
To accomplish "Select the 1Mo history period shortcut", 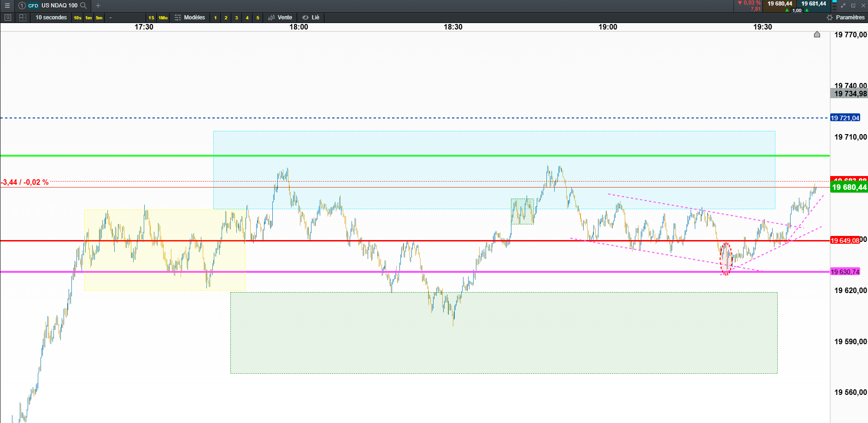I will (163, 18).
